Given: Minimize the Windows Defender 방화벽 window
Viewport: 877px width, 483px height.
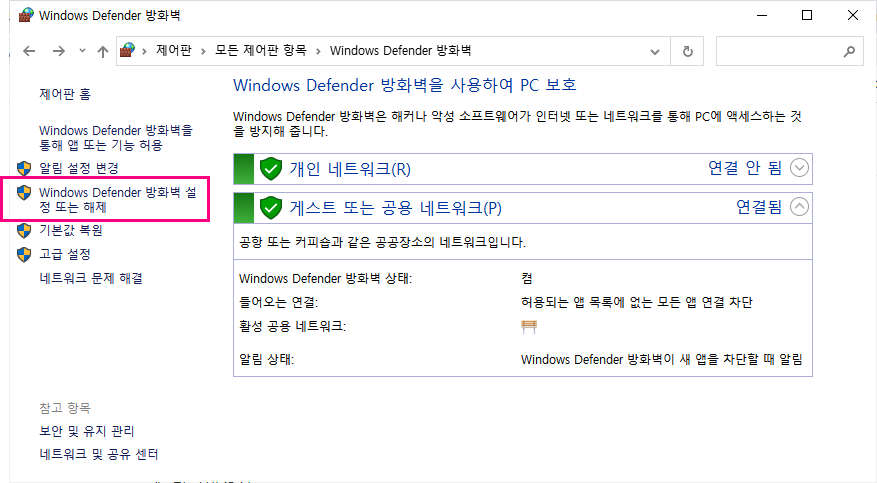Looking at the screenshot, I should pos(762,16).
